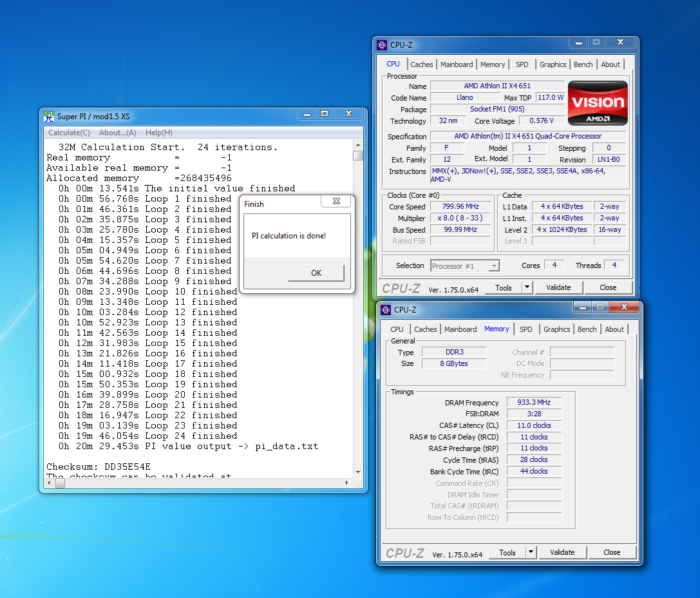The width and height of the screenshot is (700, 598).
Task: Click the Checksum: DD35E54E line in Super PI
Action: [x=99, y=467]
